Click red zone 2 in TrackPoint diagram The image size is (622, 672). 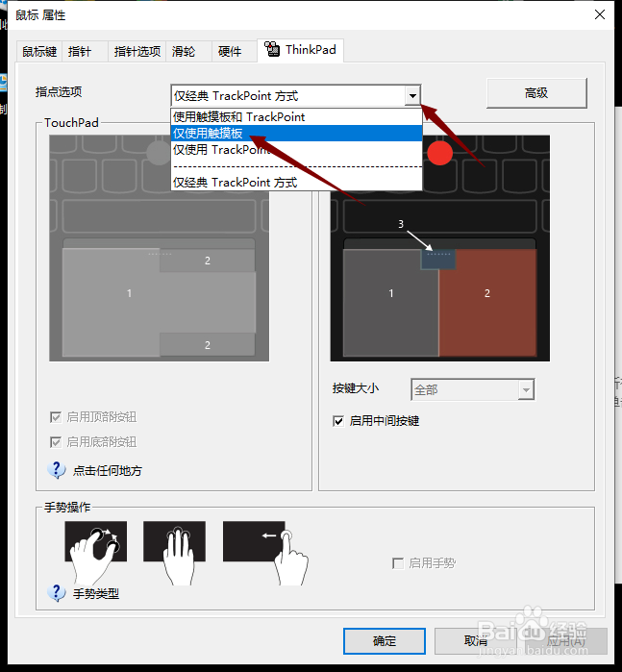click(487, 303)
